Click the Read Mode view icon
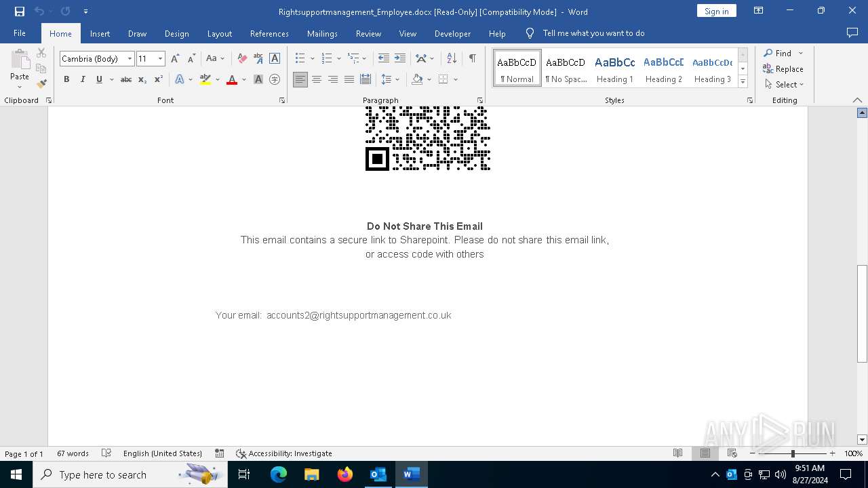This screenshot has height=488, width=868. coord(677,453)
